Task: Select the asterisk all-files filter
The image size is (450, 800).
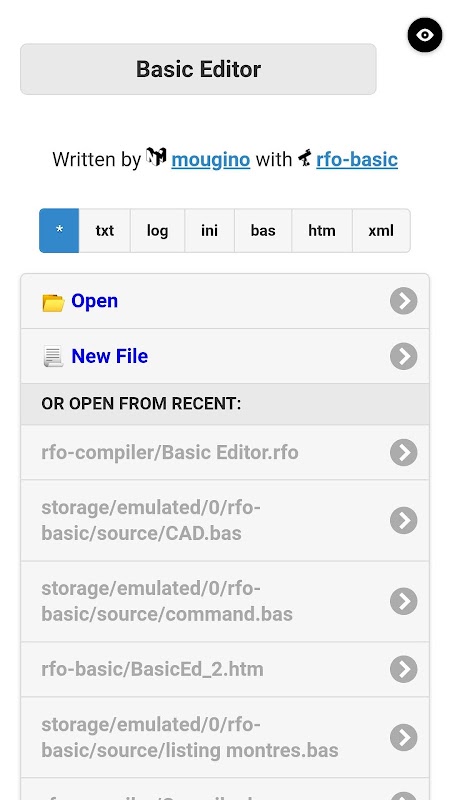Action: point(59,231)
